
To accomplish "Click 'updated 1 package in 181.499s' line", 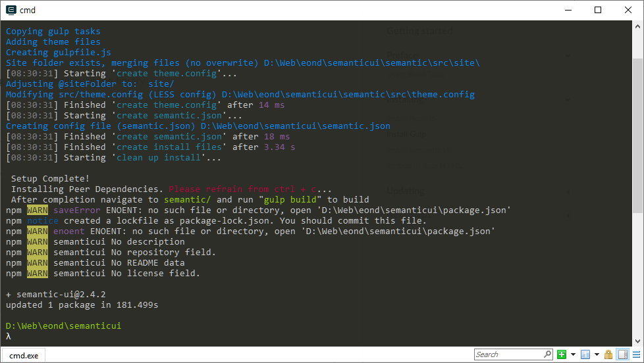I will pos(82,304).
